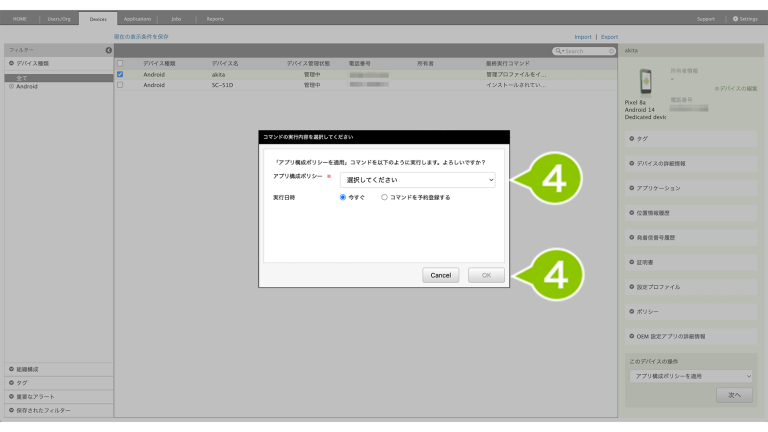This screenshot has height=432, width=768.
Task: Expand the アプリケーション section icon
Action: [632, 188]
